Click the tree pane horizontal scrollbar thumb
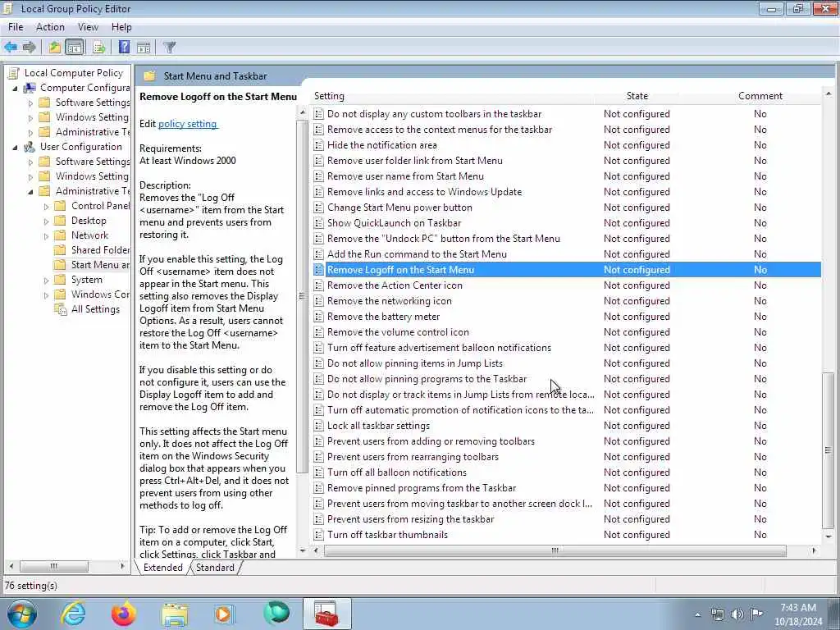 pyautogui.click(x=53, y=566)
